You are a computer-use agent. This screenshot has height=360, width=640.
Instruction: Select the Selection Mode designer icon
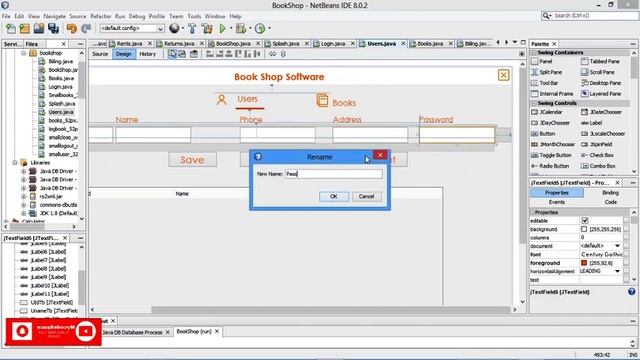[x=172, y=54]
